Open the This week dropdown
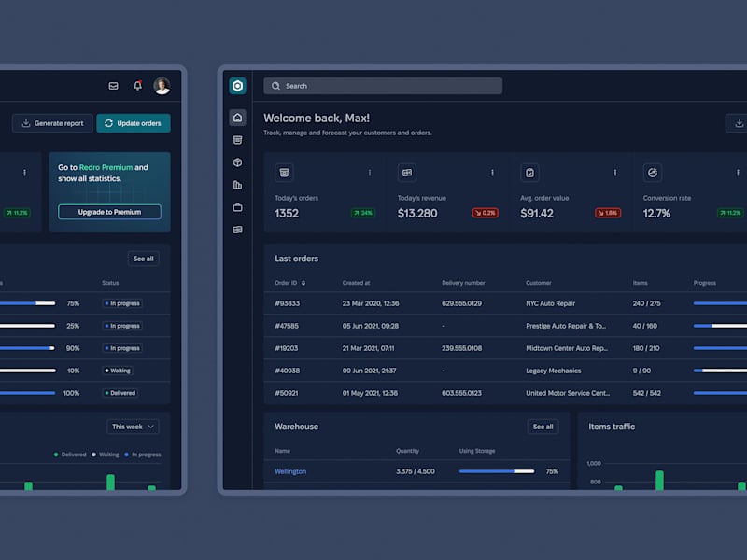Screen dimensions: 747x560 133,427
